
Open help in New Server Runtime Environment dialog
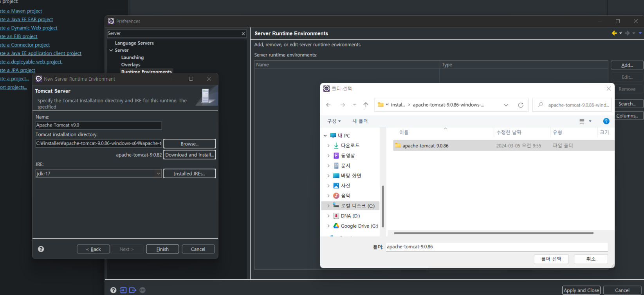41,249
